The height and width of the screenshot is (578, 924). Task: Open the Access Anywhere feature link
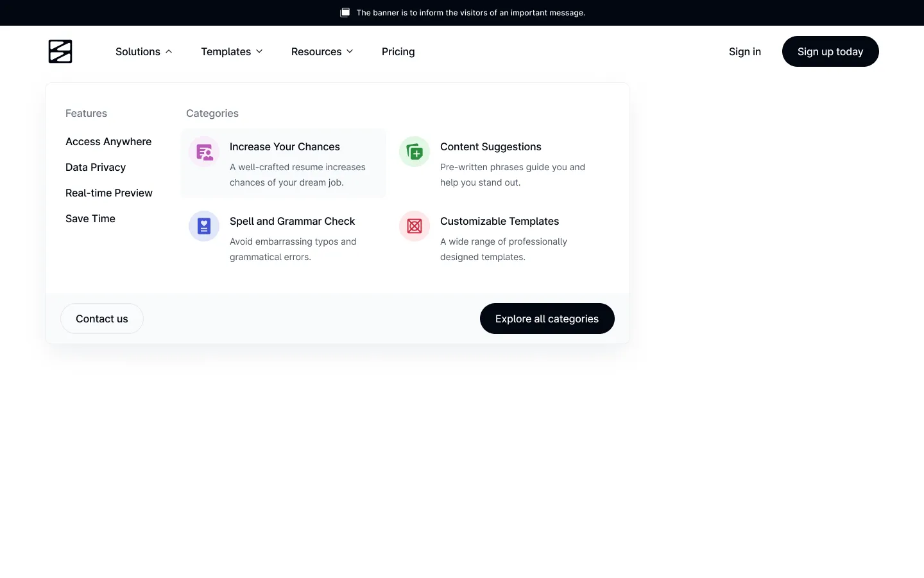[x=108, y=141]
